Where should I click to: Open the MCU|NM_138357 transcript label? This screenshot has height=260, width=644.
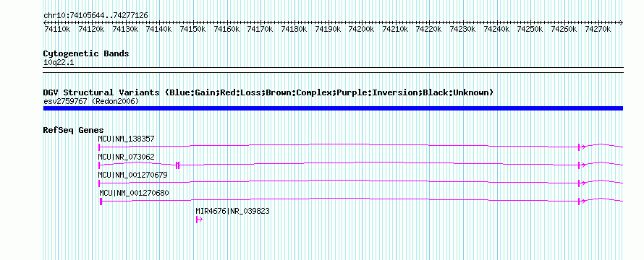coord(126,139)
